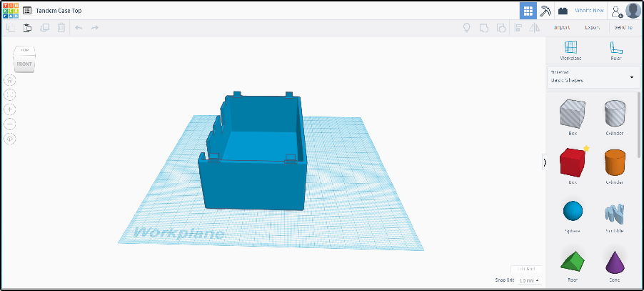Switch to the Blocks pickaxe mode
The width and height of the screenshot is (644, 291).
[546, 11]
